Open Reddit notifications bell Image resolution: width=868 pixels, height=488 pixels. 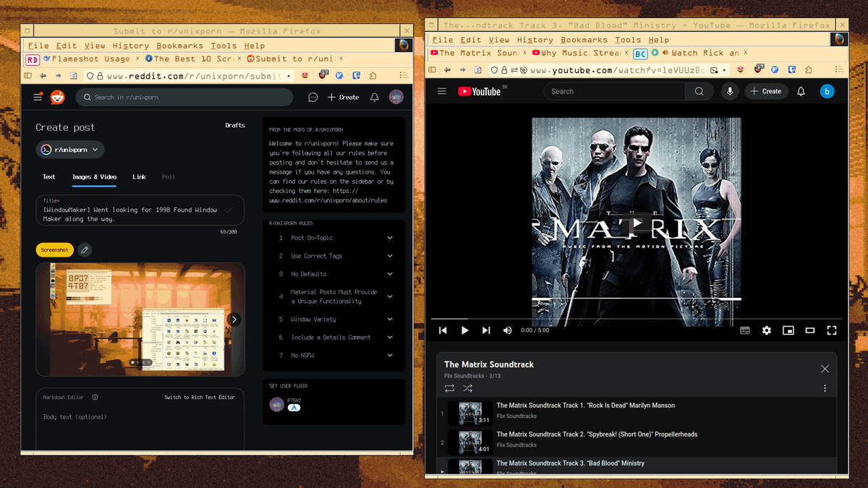pos(375,97)
